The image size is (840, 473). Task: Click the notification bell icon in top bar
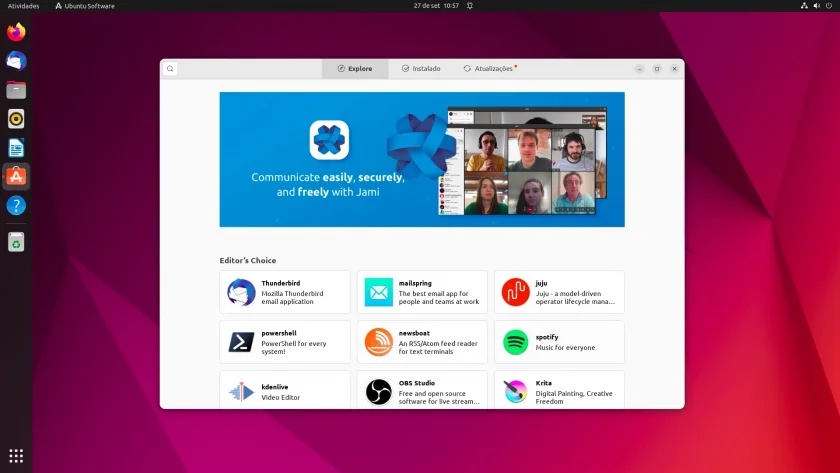point(470,5)
